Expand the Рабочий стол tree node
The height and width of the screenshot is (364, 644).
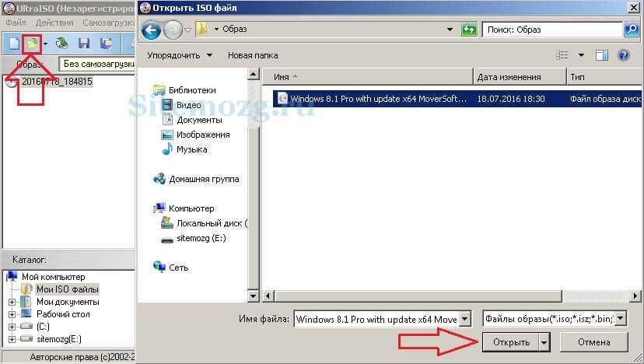click(x=12, y=314)
